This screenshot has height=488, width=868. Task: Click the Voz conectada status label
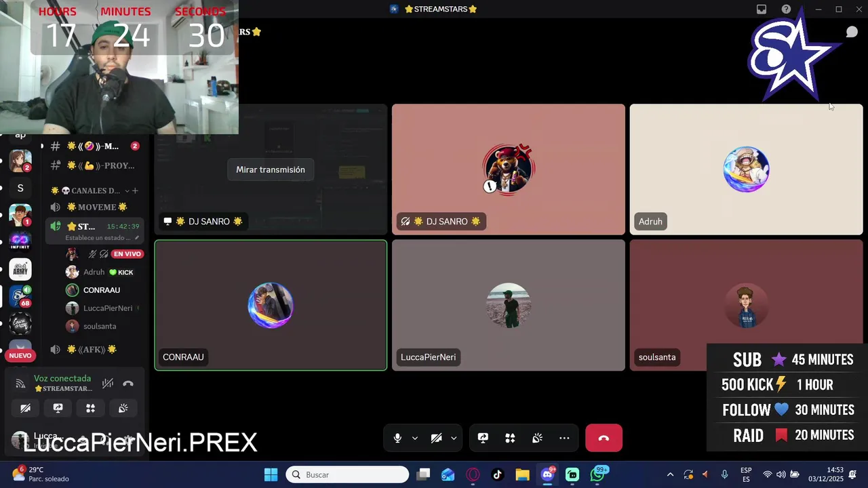(62, 379)
